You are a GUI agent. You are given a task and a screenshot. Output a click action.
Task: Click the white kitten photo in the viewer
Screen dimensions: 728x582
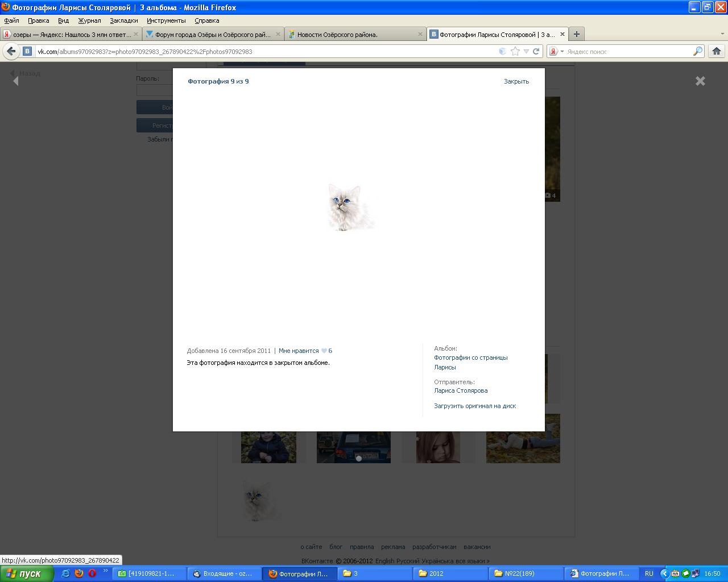coord(350,207)
